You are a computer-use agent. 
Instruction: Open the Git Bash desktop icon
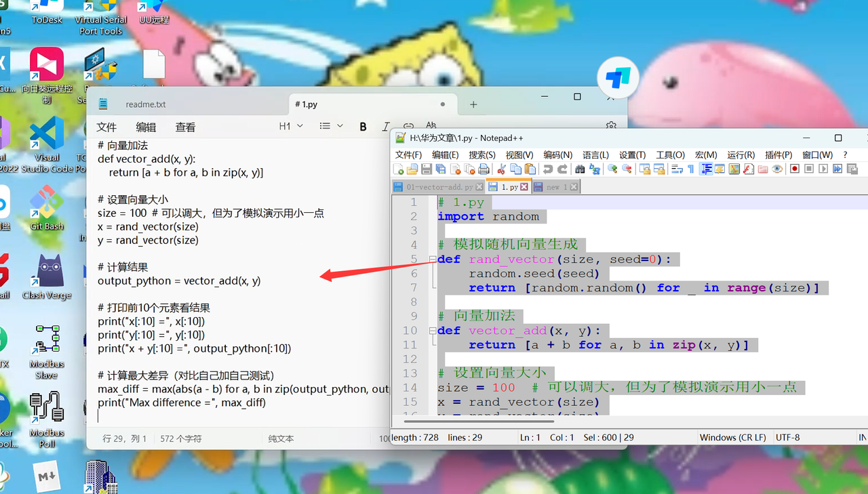click(47, 207)
